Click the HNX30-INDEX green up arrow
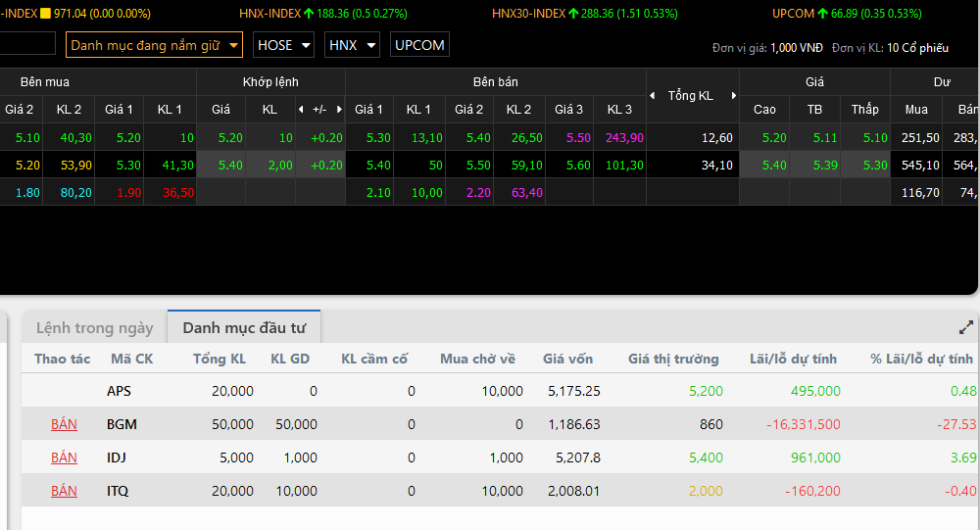 pyautogui.click(x=573, y=13)
